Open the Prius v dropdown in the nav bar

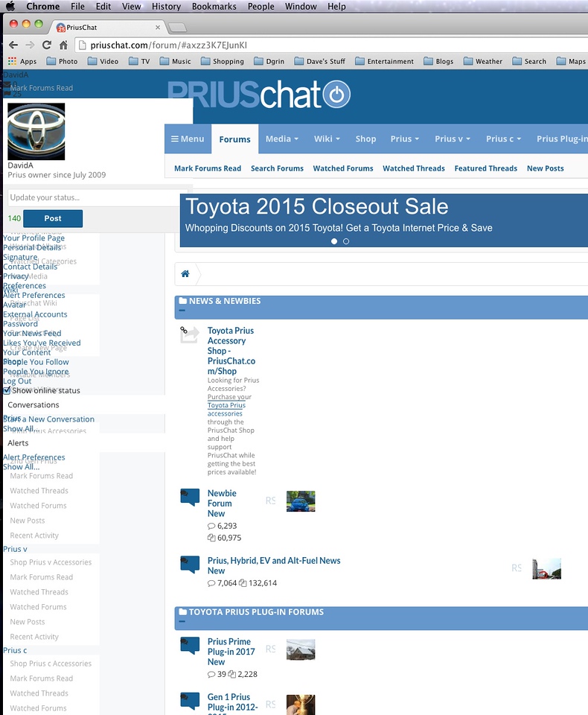(453, 139)
